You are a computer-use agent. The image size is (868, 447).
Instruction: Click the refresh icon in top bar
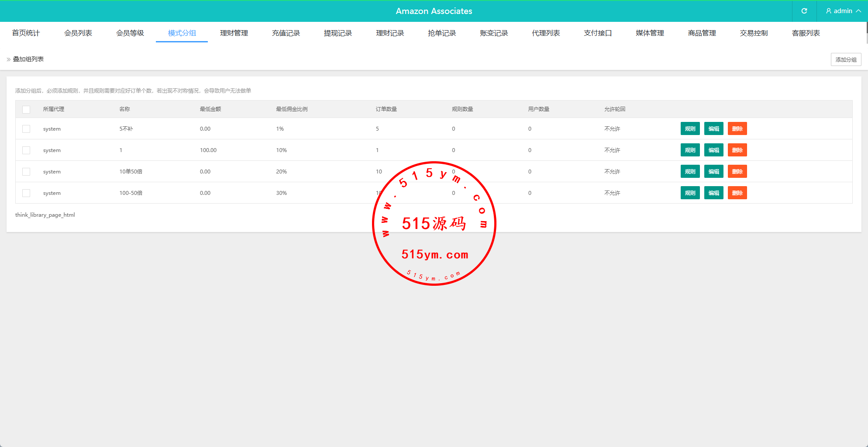804,11
